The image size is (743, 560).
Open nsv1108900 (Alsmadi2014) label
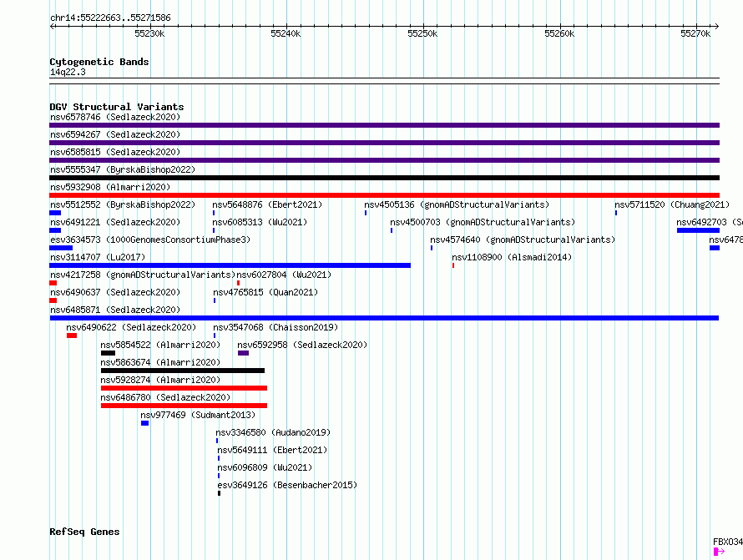(x=512, y=257)
